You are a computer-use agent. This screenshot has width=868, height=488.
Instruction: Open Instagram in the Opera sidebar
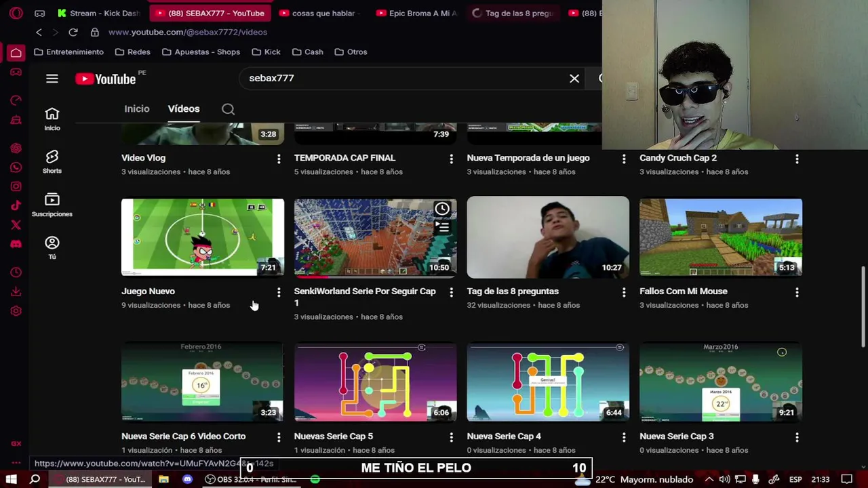[x=16, y=186]
